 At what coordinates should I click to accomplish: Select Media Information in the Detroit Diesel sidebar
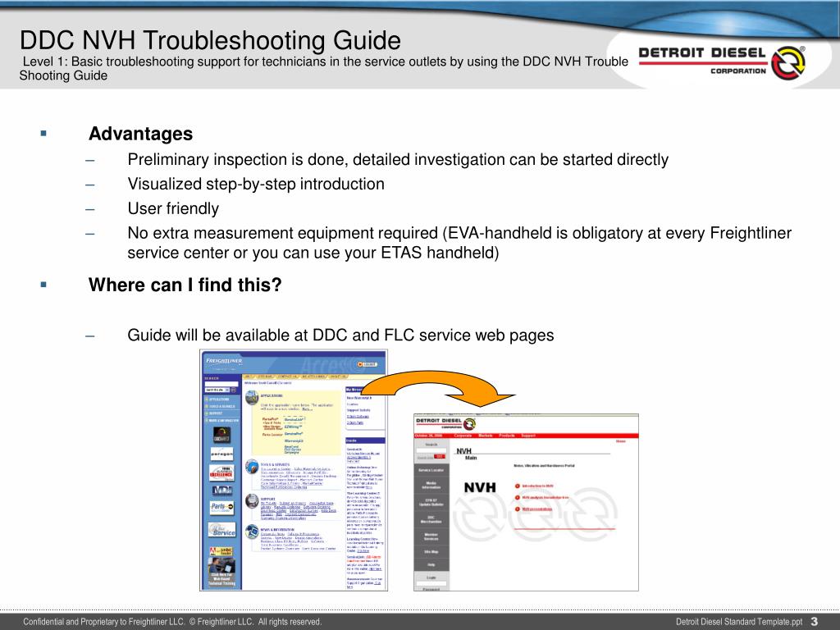click(431, 485)
